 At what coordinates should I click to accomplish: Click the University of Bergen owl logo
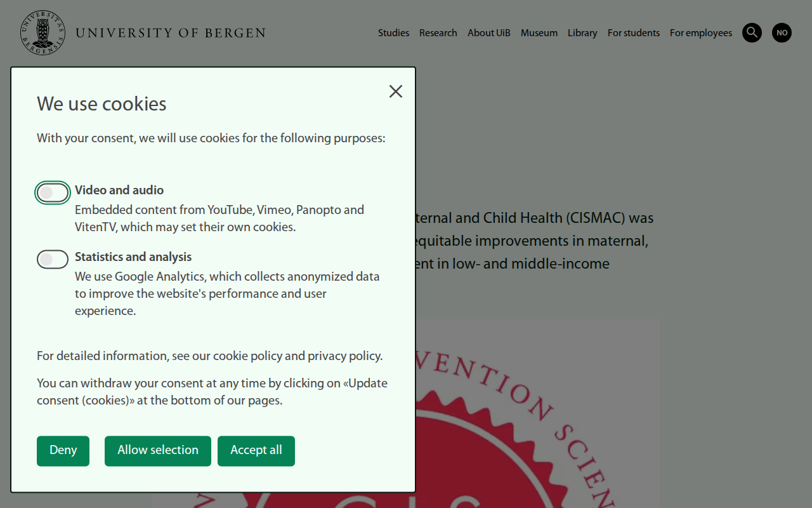coord(42,32)
